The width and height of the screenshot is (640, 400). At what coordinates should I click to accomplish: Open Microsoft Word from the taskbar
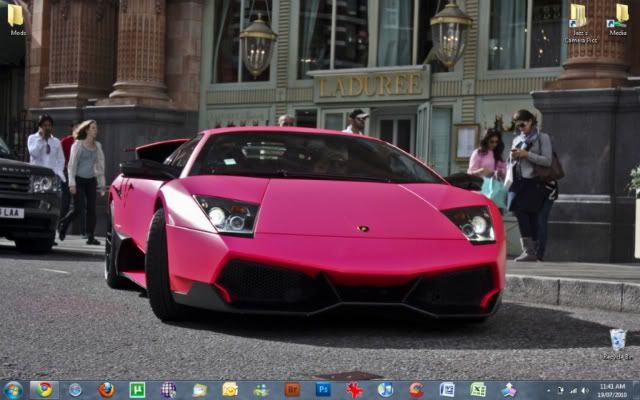(x=447, y=389)
